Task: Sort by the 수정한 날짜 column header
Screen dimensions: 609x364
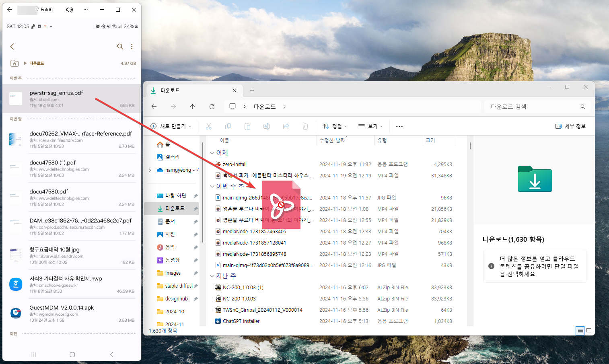Action: tap(332, 140)
